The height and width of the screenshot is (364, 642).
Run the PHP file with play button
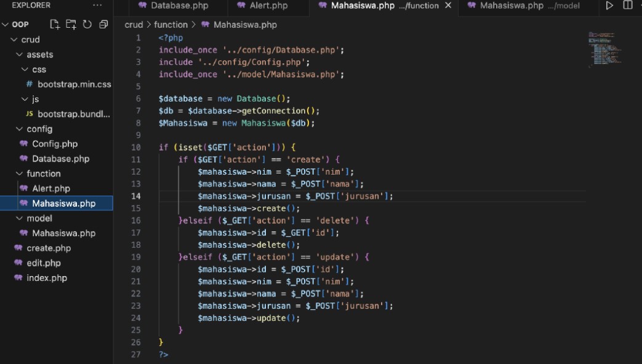click(x=609, y=6)
